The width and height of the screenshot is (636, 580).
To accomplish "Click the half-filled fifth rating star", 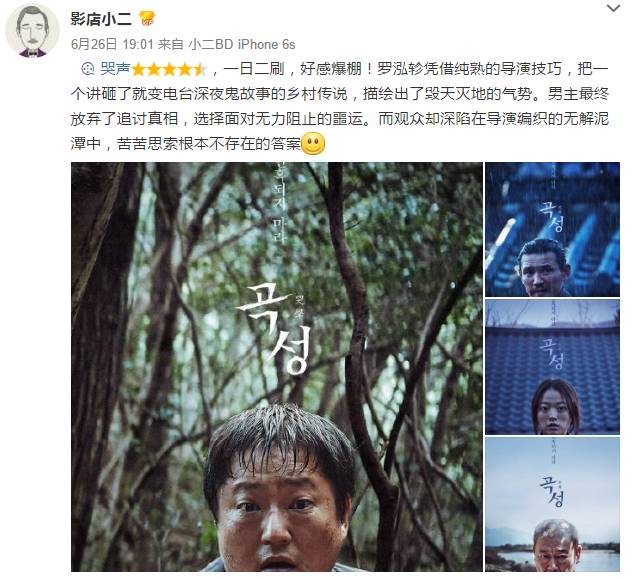I will click(200, 69).
